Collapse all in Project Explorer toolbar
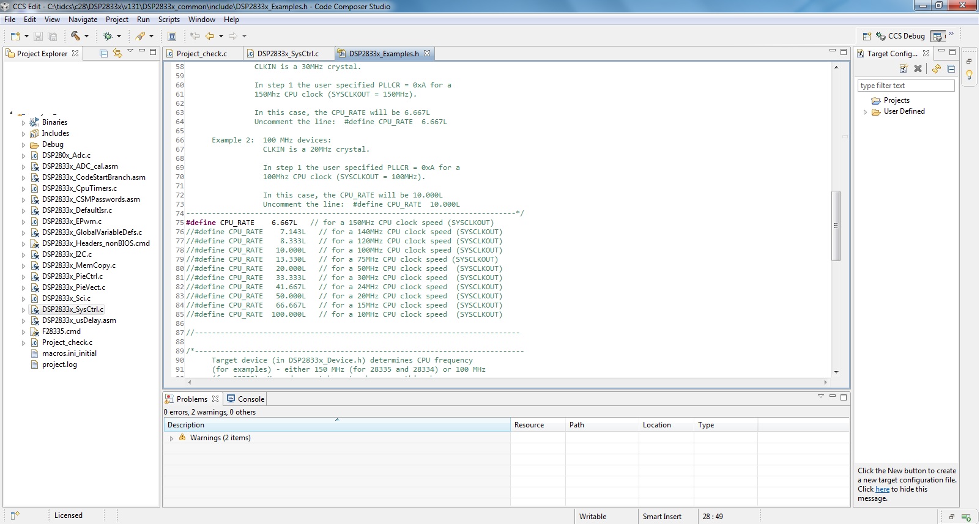The width and height of the screenshot is (980, 524). (x=103, y=53)
